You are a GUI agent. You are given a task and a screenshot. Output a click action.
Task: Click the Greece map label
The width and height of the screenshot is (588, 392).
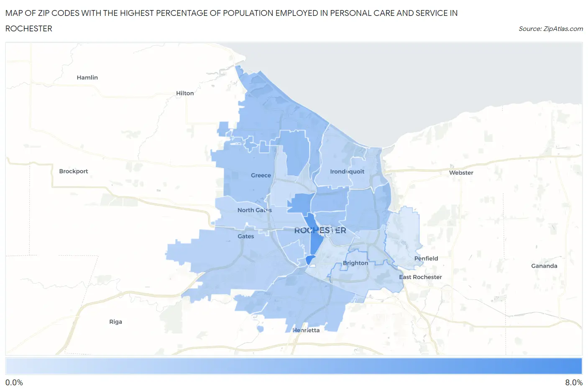pyautogui.click(x=261, y=175)
